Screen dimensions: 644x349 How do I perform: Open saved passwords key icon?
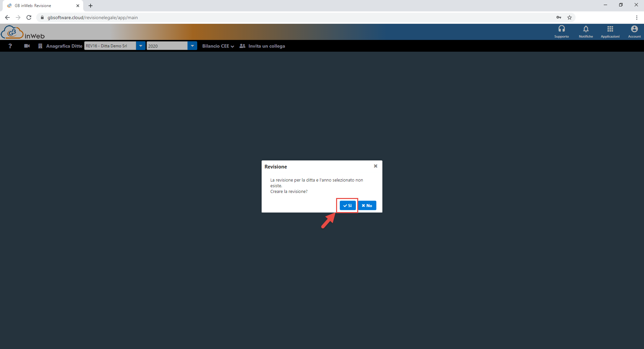559,17
